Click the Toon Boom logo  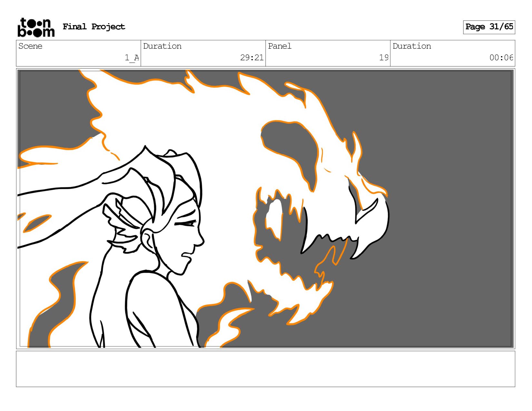point(36,27)
